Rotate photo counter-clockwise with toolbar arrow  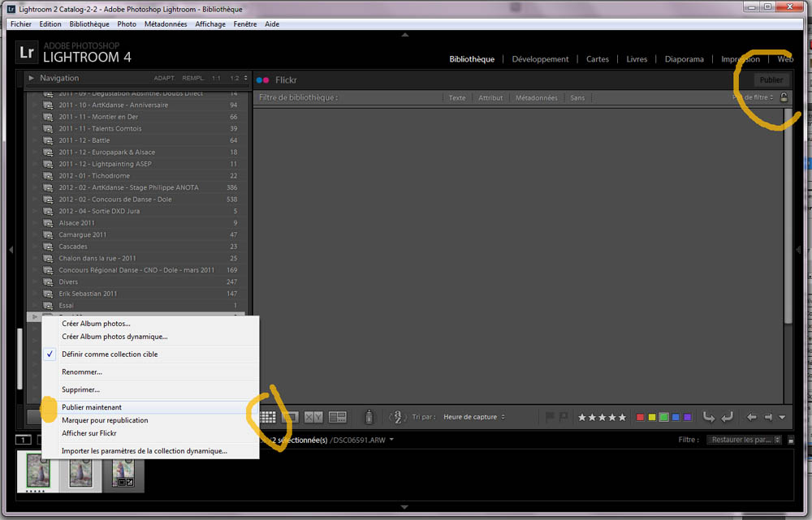708,417
